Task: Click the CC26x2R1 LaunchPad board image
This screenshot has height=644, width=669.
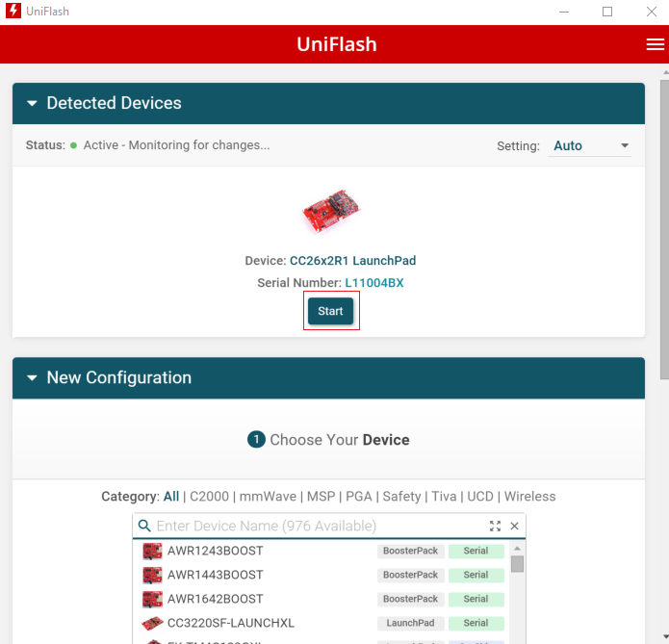Action: (330, 211)
